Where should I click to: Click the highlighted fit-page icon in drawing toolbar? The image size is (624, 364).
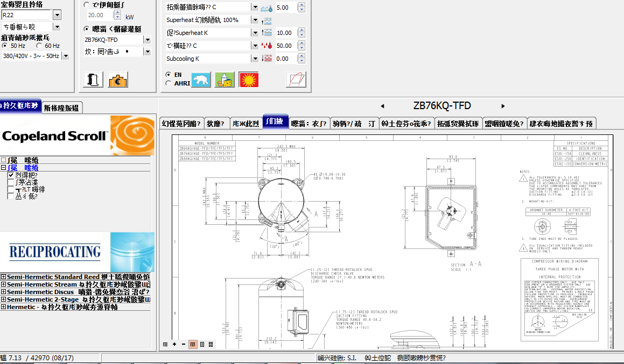click(x=193, y=344)
